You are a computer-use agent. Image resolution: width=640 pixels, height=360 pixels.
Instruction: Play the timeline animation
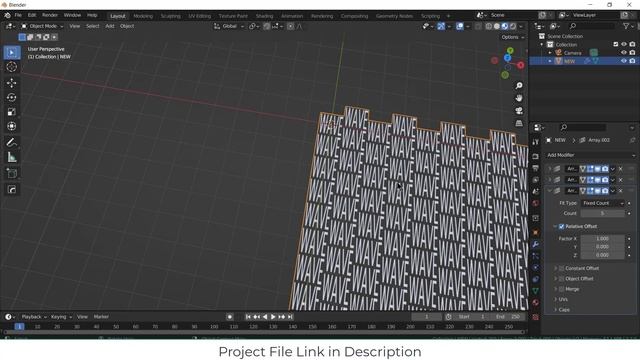[273, 317]
